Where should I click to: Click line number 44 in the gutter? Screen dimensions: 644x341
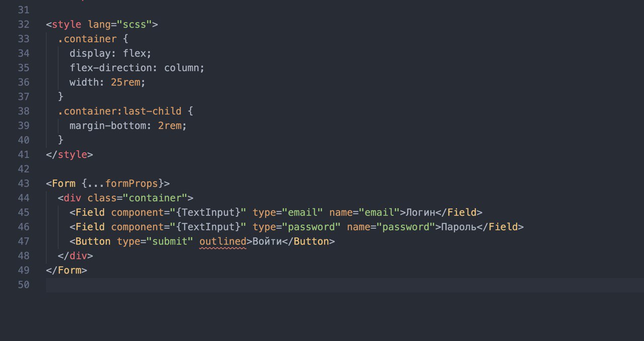click(x=24, y=198)
